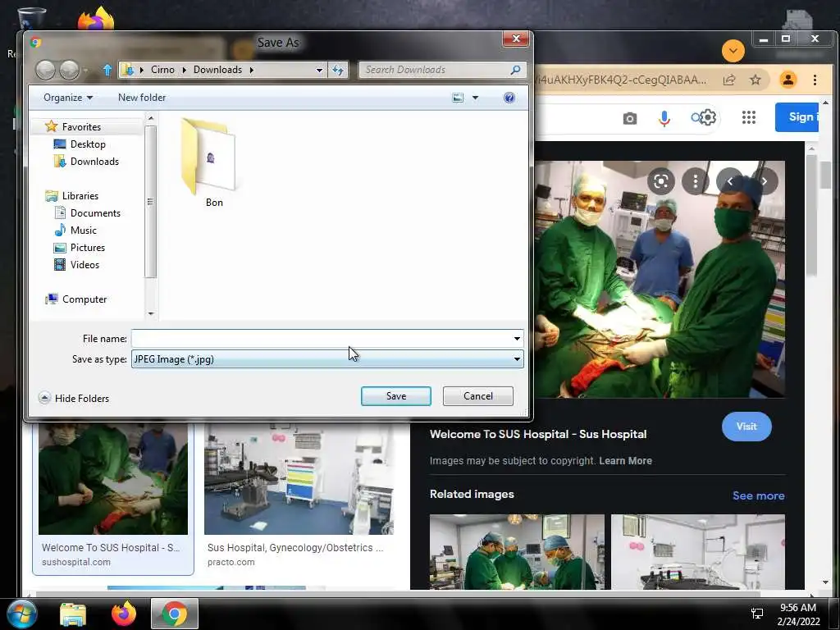Select Documents library

pos(95,212)
